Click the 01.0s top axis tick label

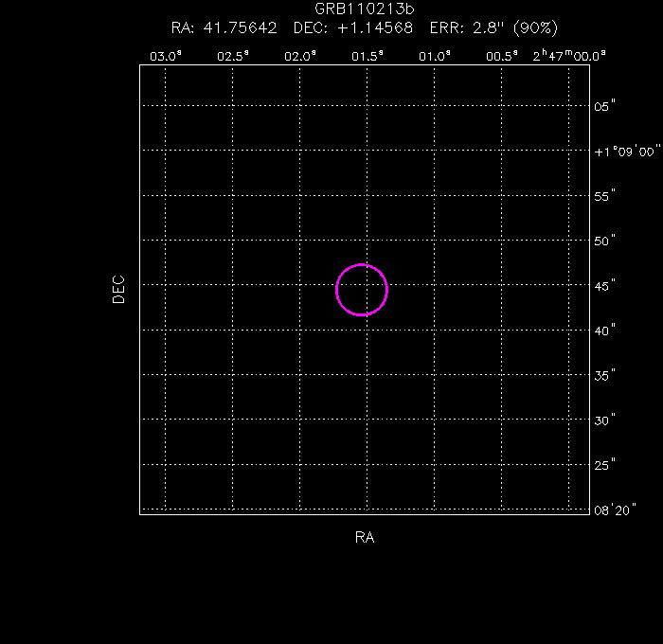pos(434,56)
